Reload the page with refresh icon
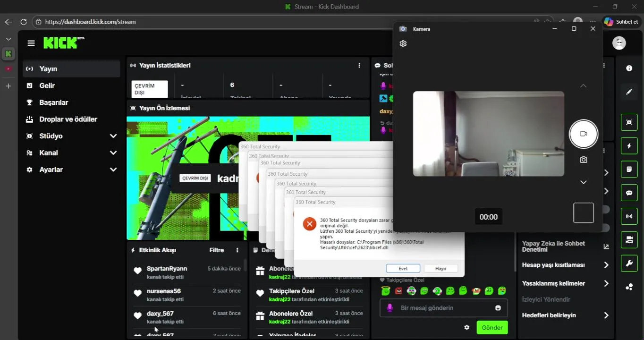This screenshot has width=644, height=340. click(x=24, y=22)
